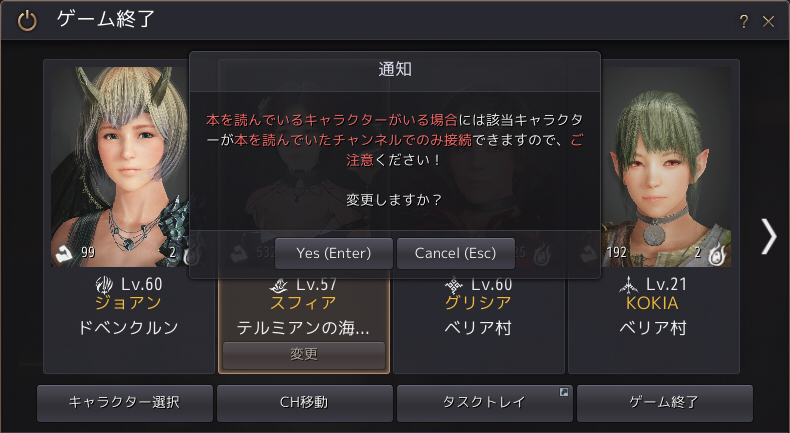Image resolution: width=790 pixels, height=433 pixels.
Task: Open the help question mark icon
Action: coord(743,22)
